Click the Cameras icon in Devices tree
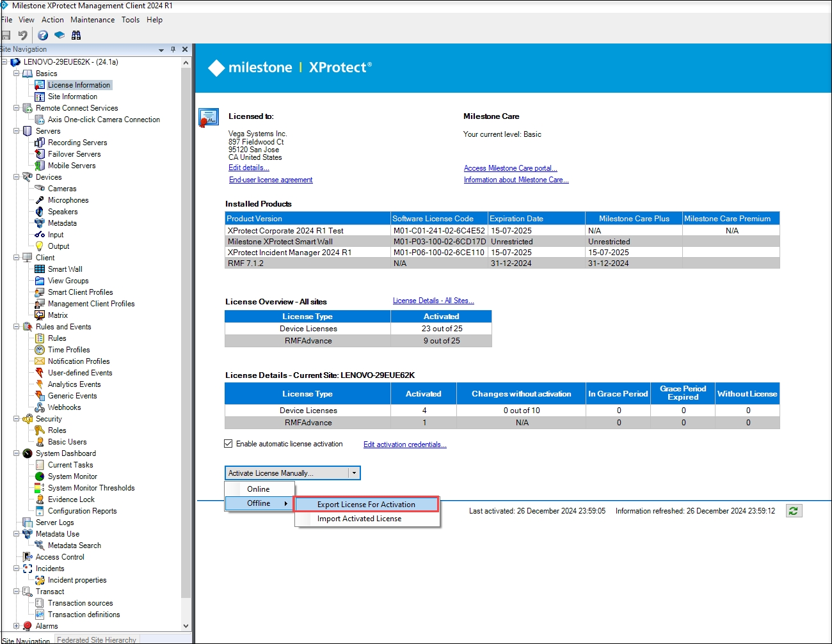 pos(40,189)
